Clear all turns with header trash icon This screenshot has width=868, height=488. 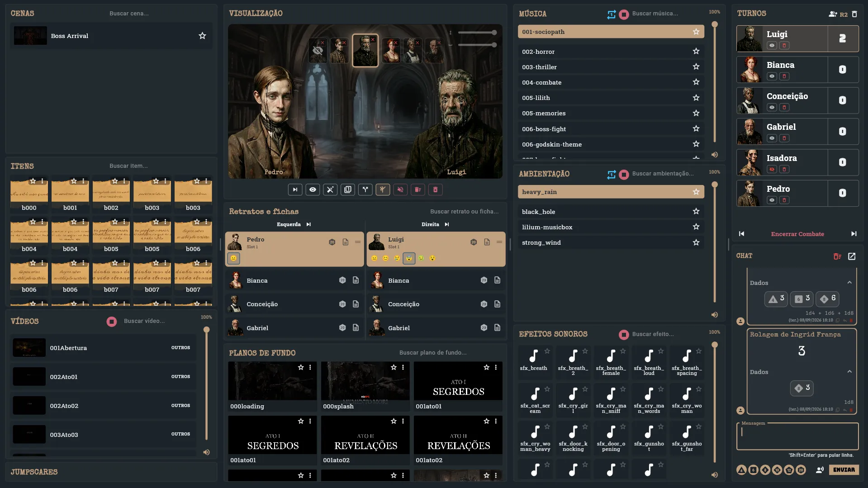pos(854,14)
